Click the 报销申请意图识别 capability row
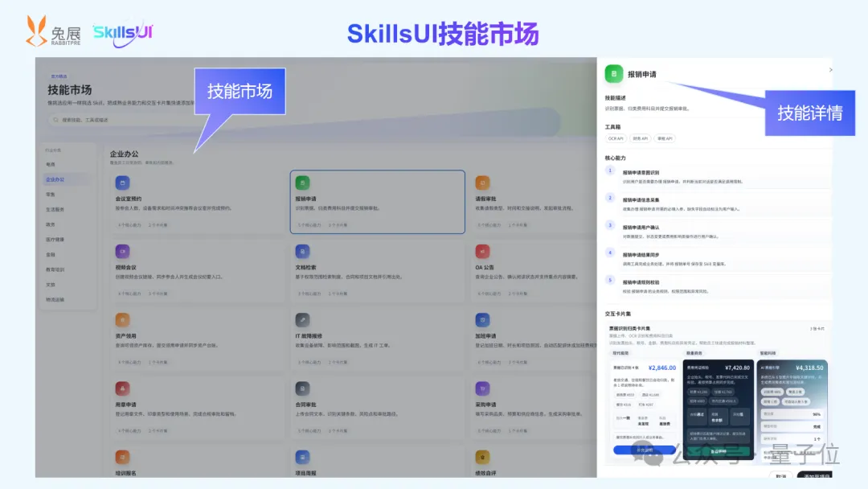The image size is (868, 489). 717,177
